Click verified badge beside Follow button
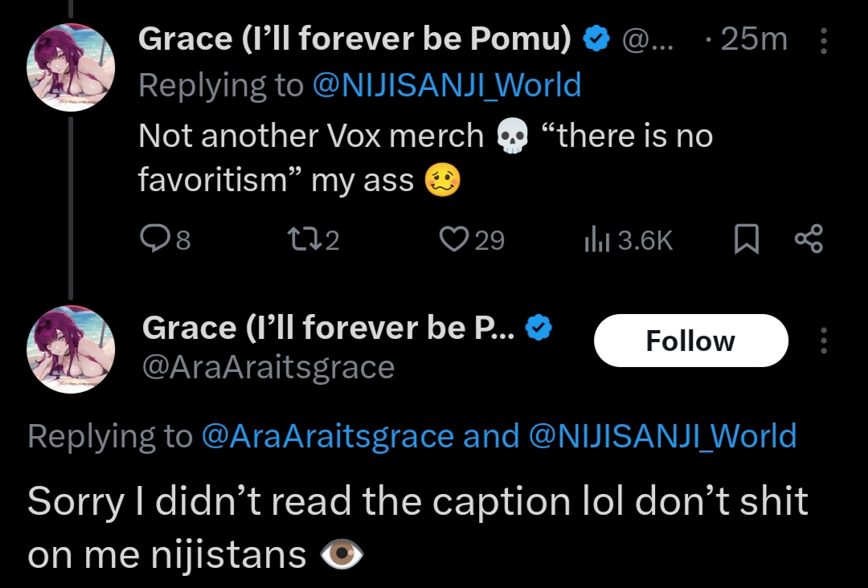 point(538,329)
